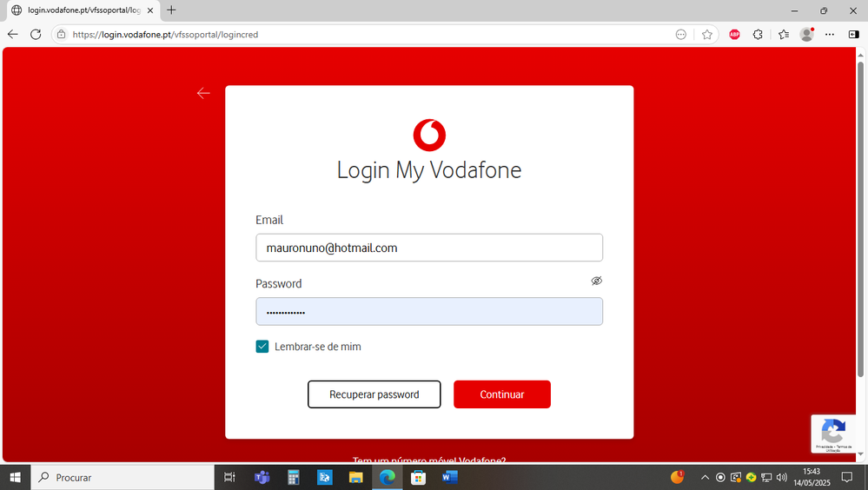
Task: Open Microsoft Store from the taskbar
Action: click(419, 477)
